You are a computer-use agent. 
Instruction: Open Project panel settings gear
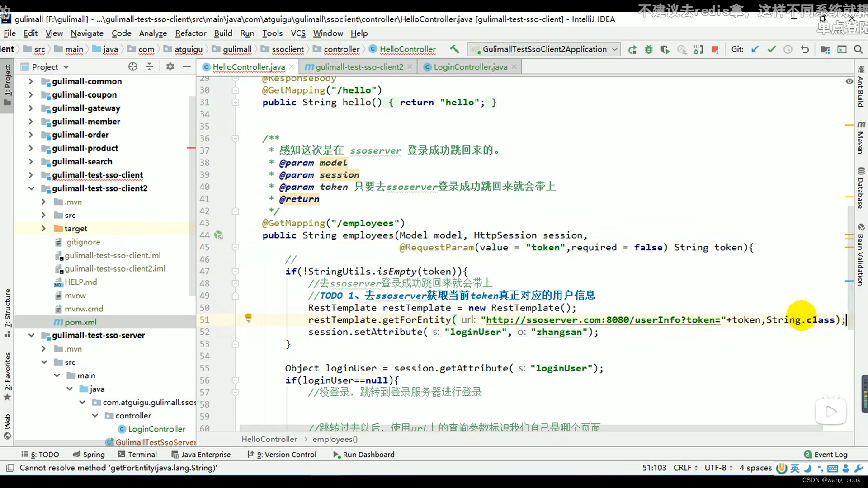pyautogui.click(x=170, y=67)
